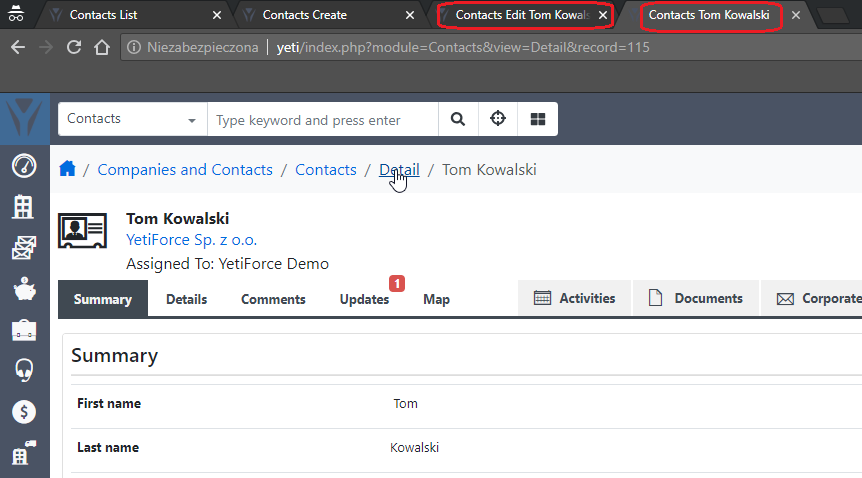This screenshot has height=478, width=862.
Task: Click the Contacts breadcrumb link
Action: (325, 169)
